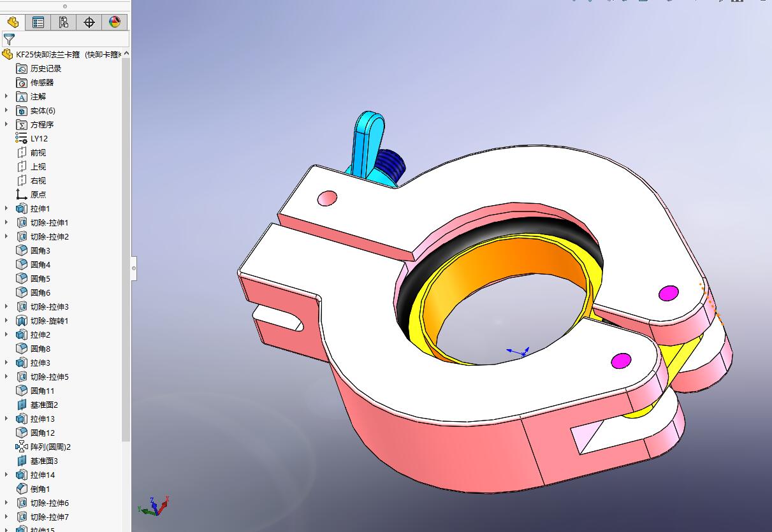Select the 圆角5 fillet feature

tap(33, 278)
